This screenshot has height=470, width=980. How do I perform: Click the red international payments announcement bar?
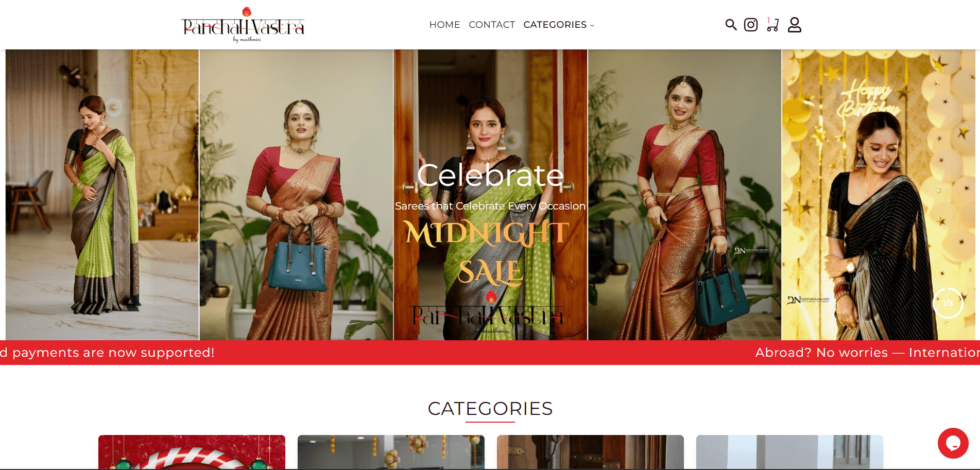pos(490,353)
